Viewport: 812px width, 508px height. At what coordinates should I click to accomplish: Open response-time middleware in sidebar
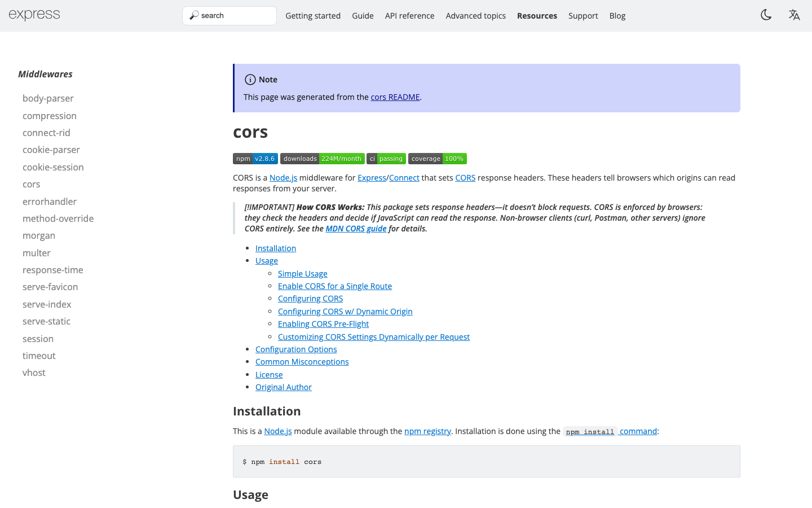pos(53,270)
